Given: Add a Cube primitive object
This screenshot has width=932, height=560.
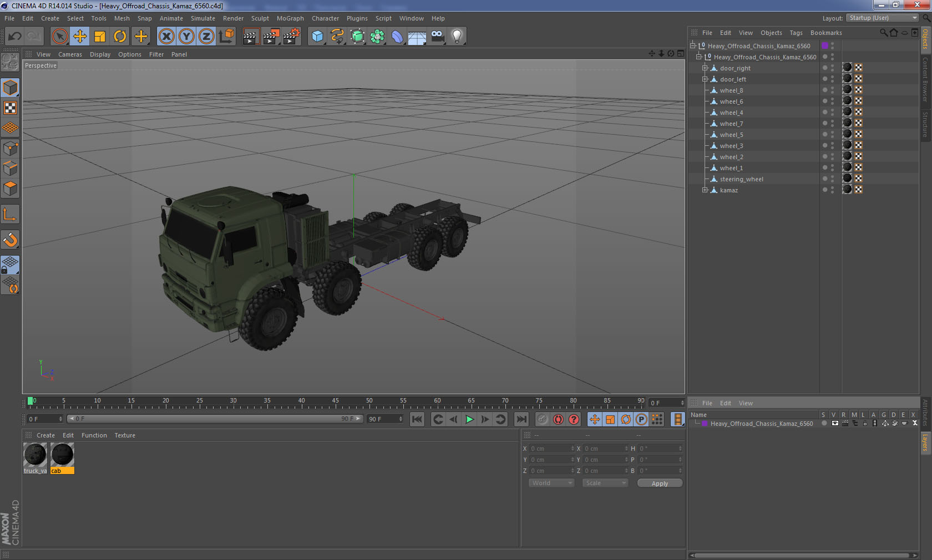Looking at the screenshot, I should click(x=317, y=37).
